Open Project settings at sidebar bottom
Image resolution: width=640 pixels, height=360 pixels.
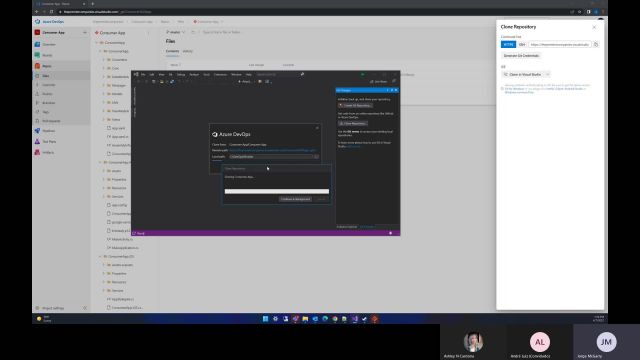click(x=53, y=308)
